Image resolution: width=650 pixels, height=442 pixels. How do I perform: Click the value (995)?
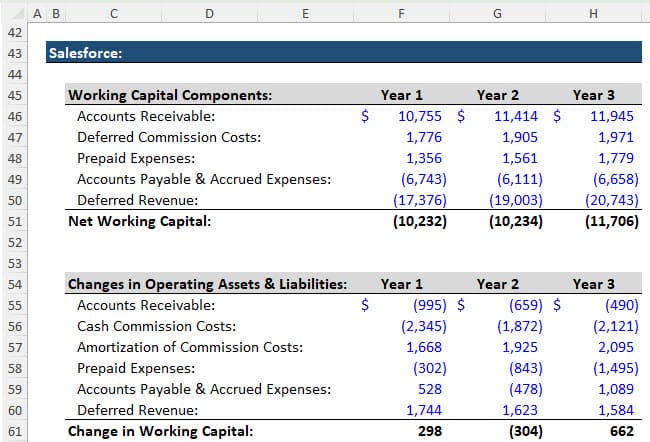click(430, 306)
